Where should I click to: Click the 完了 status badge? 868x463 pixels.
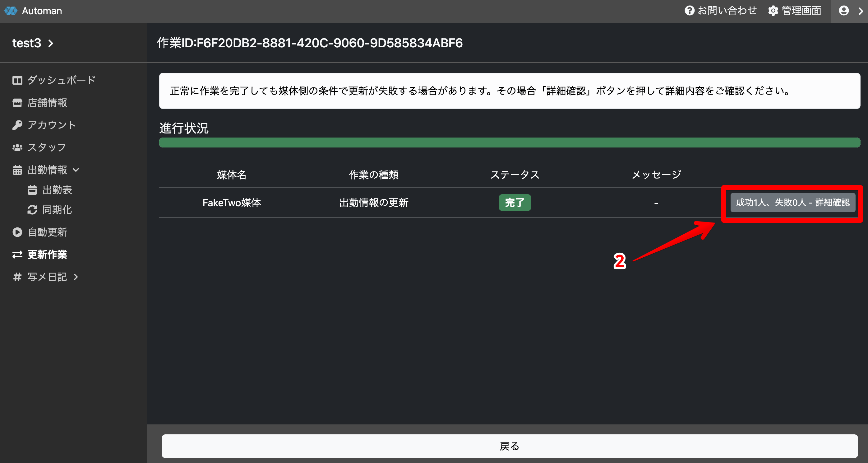(515, 202)
